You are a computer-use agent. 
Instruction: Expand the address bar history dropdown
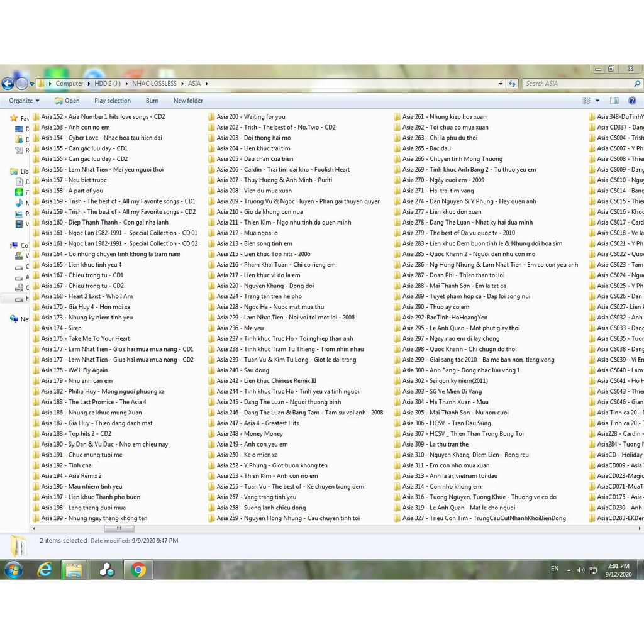point(501,84)
